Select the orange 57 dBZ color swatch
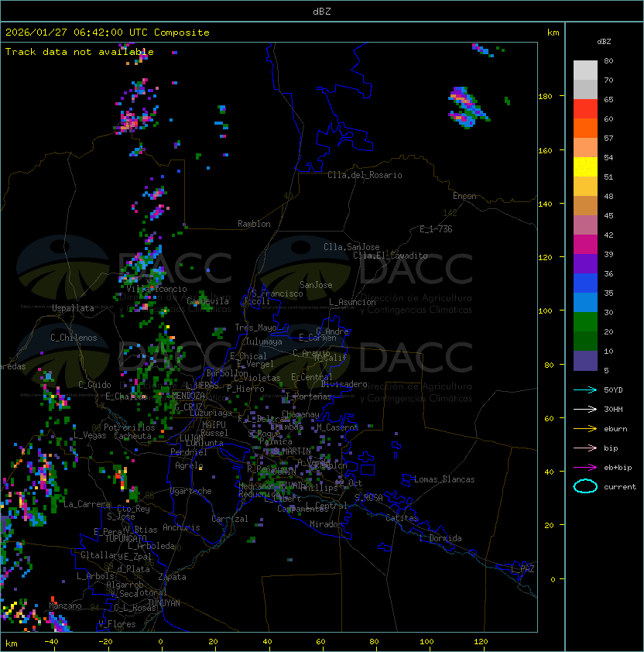644x652 pixels. [x=585, y=128]
